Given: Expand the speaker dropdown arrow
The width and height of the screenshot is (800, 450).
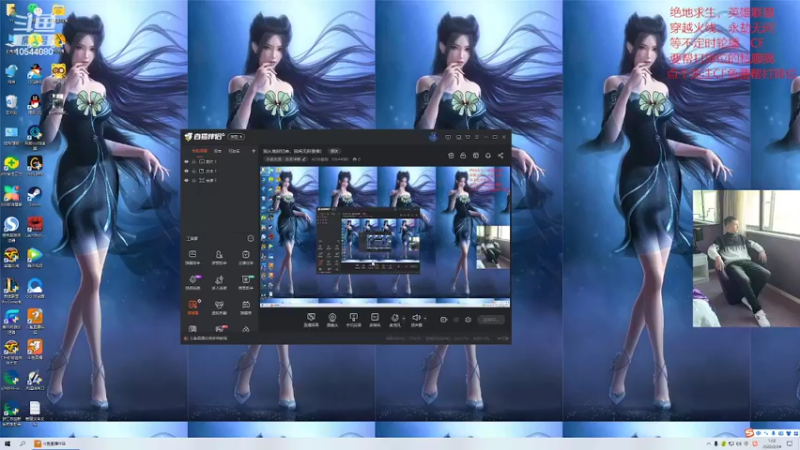Looking at the screenshot, I should (x=425, y=319).
